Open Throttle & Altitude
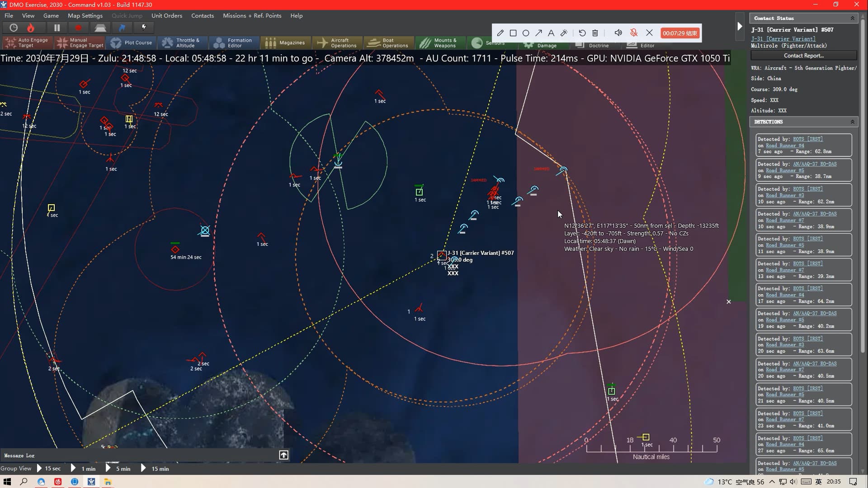This screenshot has height=488, width=868. click(183, 42)
